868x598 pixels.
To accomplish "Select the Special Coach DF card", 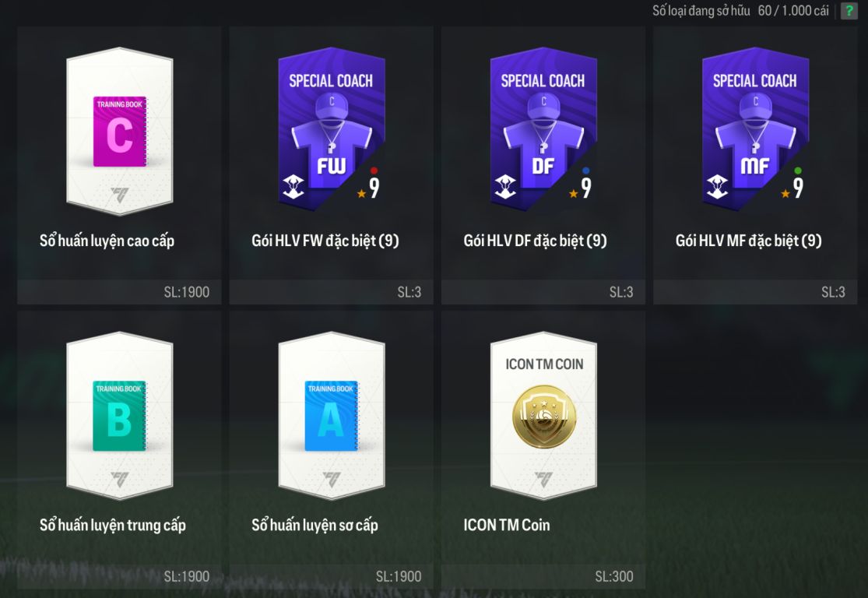I will [543, 129].
